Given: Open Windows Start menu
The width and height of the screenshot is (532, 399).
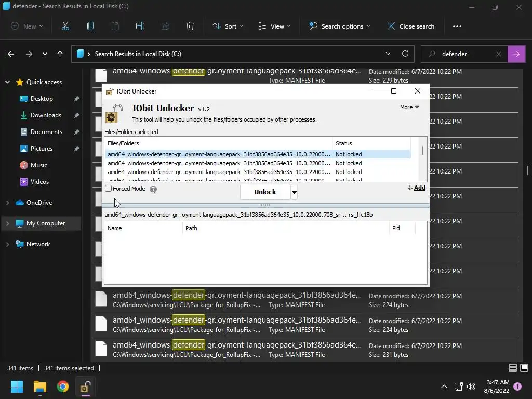Looking at the screenshot, I should pos(17,387).
